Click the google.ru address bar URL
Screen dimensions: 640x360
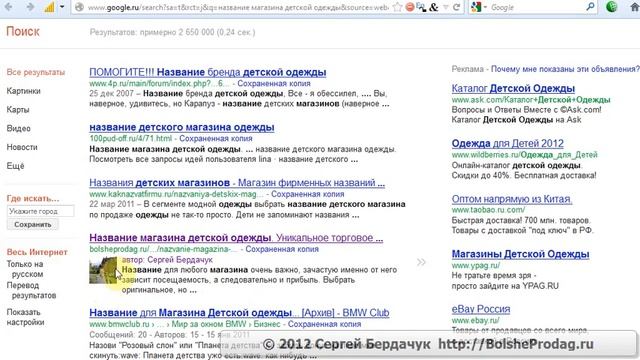(238, 7)
